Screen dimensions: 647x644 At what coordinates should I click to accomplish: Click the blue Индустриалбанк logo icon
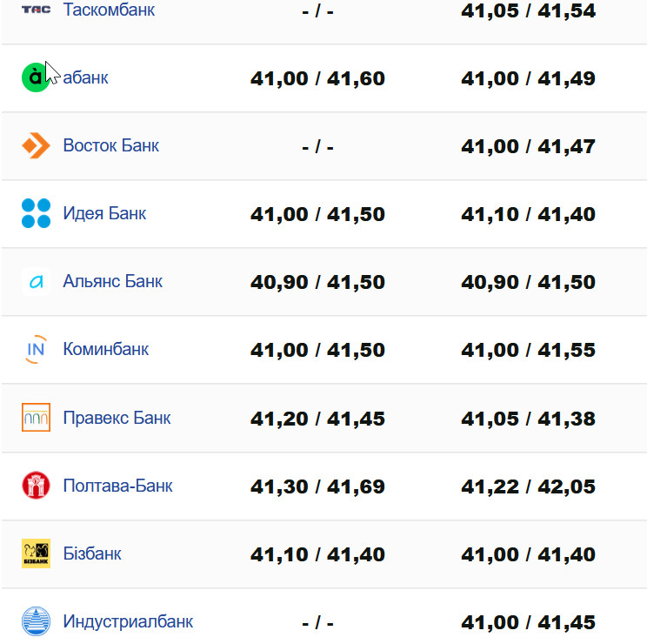pyautogui.click(x=36, y=621)
